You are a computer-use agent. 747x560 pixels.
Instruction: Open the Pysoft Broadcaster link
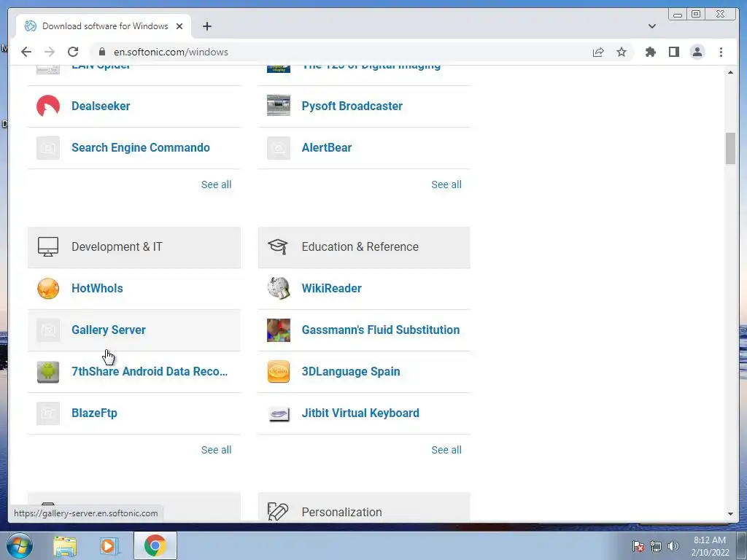pos(352,106)
